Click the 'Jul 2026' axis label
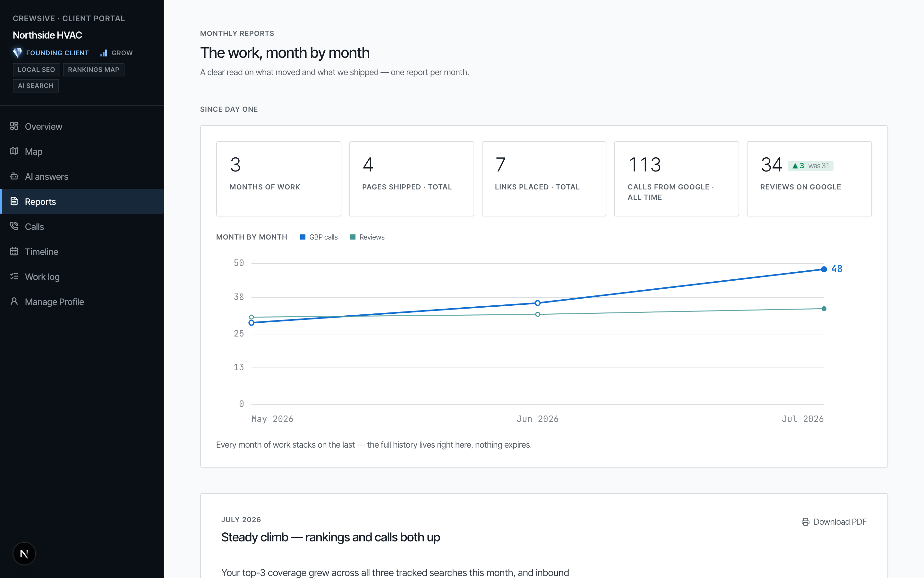The image size is (924, 578). pos(803,419)
